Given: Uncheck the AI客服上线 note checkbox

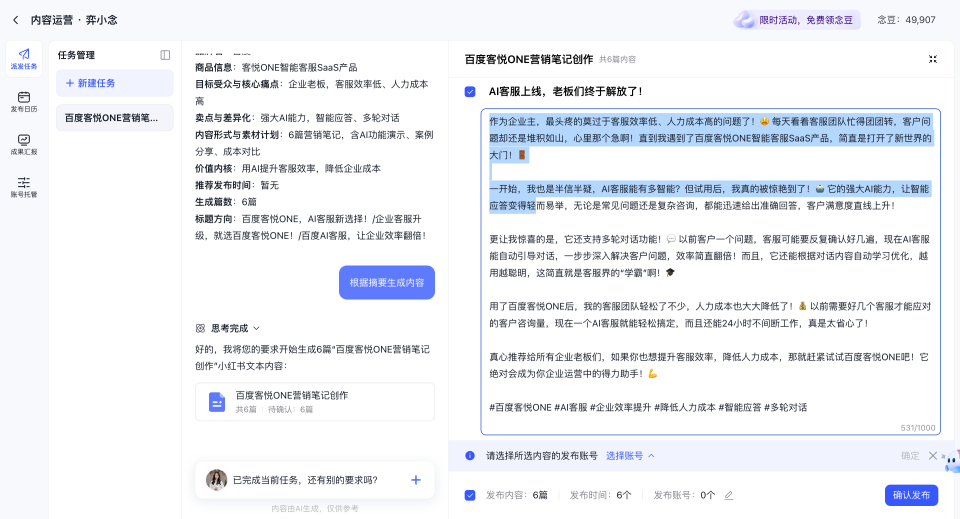Looking at the screenshot, I should tap(470, 91).
